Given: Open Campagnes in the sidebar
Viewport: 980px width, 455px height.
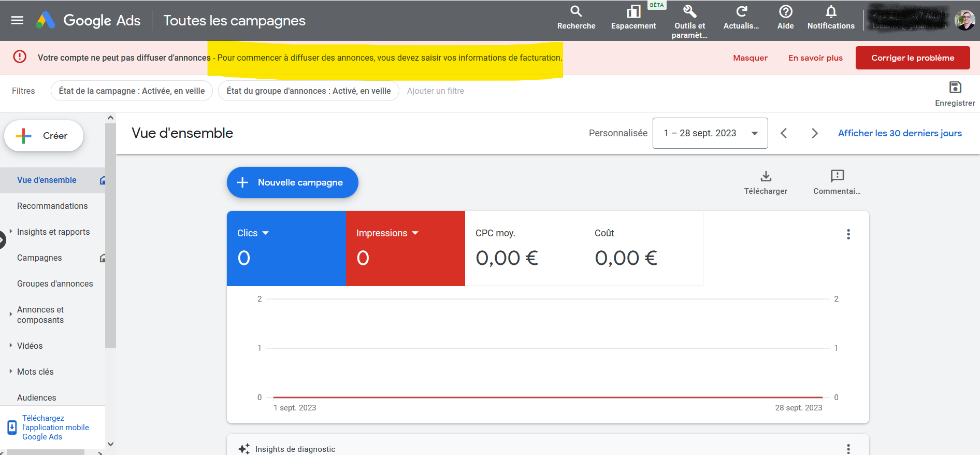Looking at the screenshot, I should [39, 258].
